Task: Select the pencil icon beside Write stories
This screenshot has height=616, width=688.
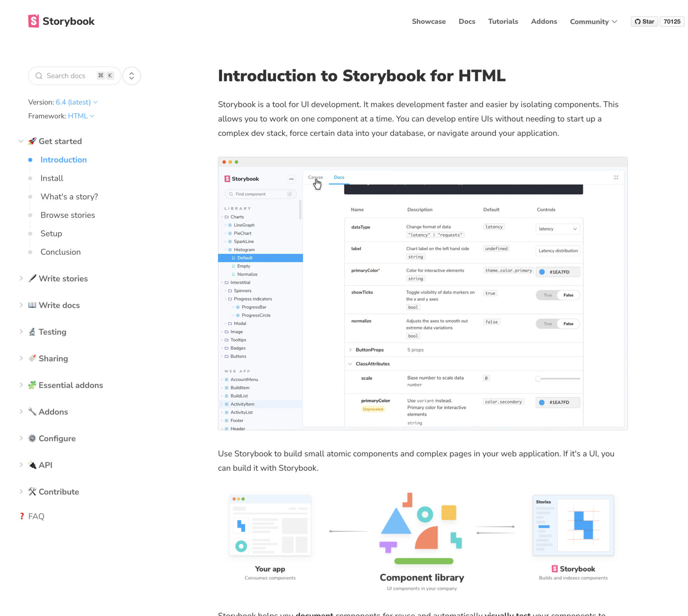Action: pyautogui.click(x=32, y=278)
